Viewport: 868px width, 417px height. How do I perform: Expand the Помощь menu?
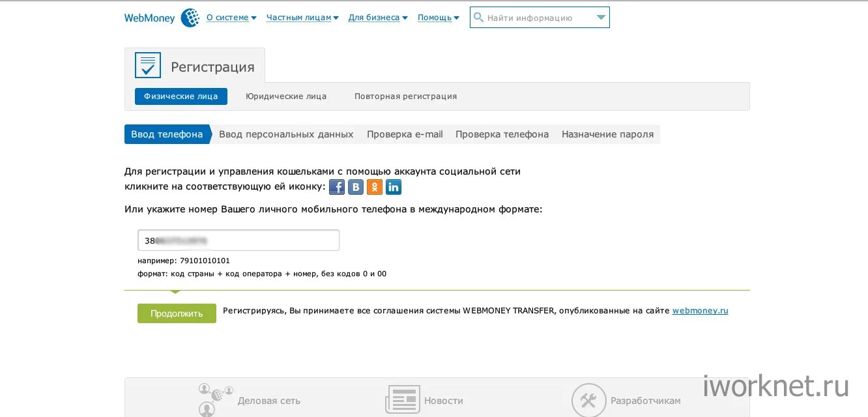[438, 18]
